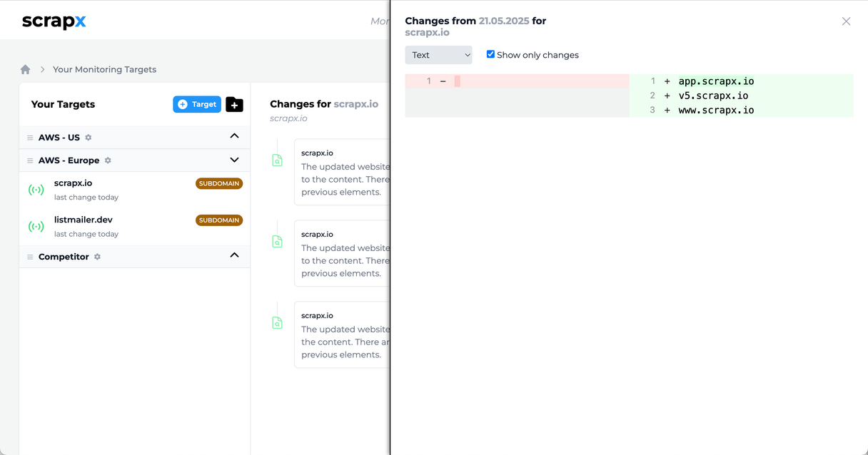Go to home via breadcrumb house icon

[26, 69]
